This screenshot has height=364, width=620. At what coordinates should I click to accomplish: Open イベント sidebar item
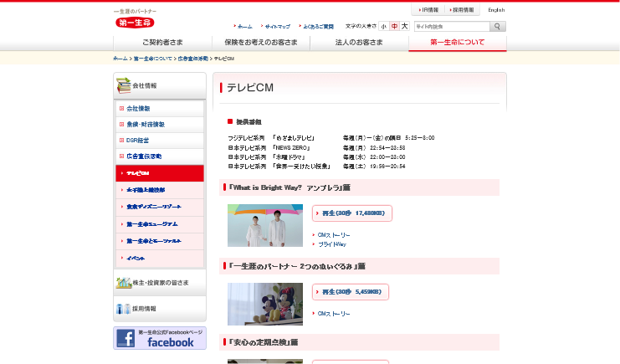pyautogui.click(x=160, y=259)
